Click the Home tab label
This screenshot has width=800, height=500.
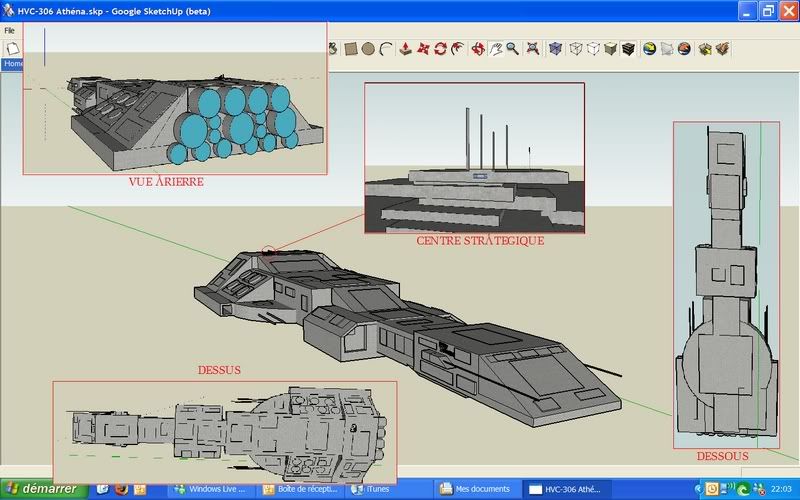13,64
